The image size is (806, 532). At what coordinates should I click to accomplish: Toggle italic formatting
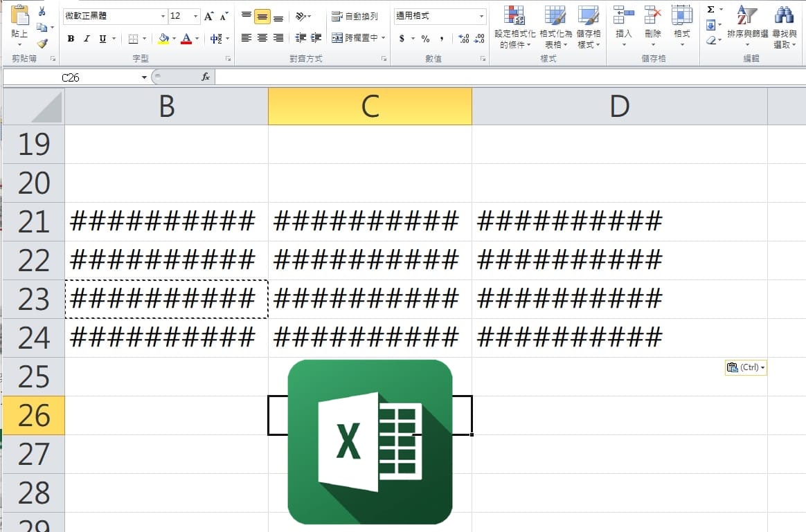[x=87, y=39]
